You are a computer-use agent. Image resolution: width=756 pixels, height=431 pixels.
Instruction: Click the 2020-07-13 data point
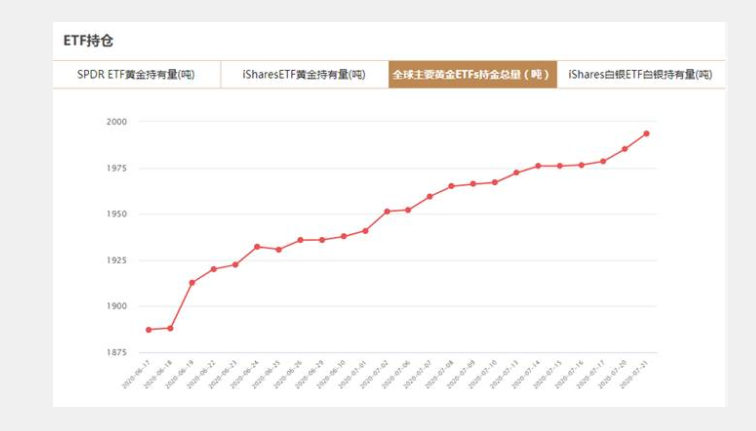(x=516, y=173)
